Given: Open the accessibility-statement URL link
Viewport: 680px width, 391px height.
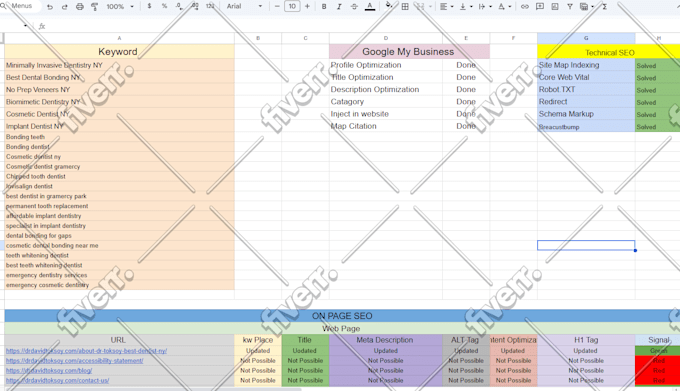Looking at the screenshot, I should click(x=75, y=361).
